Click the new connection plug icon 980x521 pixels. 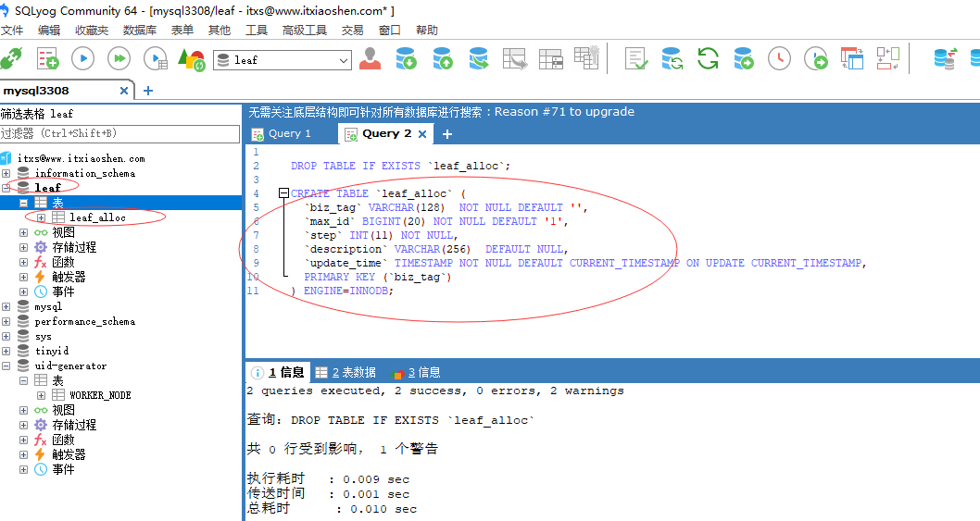tap(11, 58)
